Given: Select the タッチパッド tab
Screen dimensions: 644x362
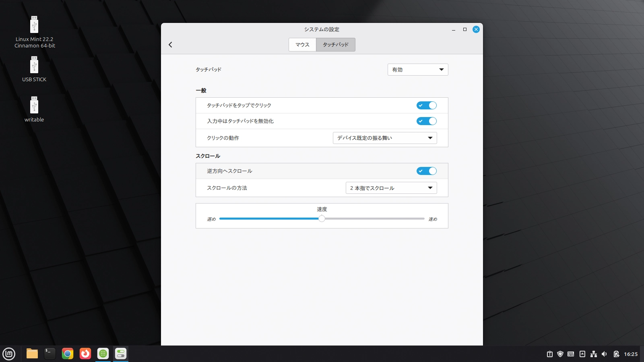Looking at the screenshot, I should click(x=335, y=44).
